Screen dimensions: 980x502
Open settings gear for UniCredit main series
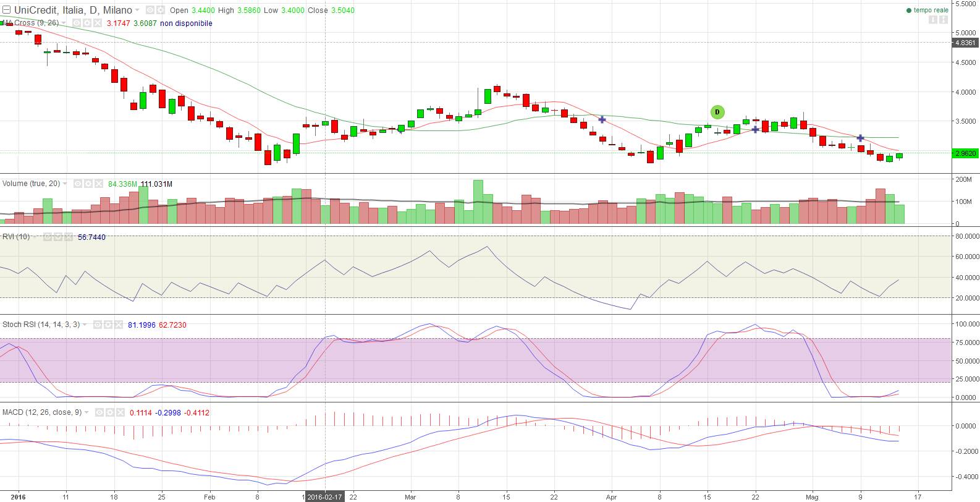point(160,10)
